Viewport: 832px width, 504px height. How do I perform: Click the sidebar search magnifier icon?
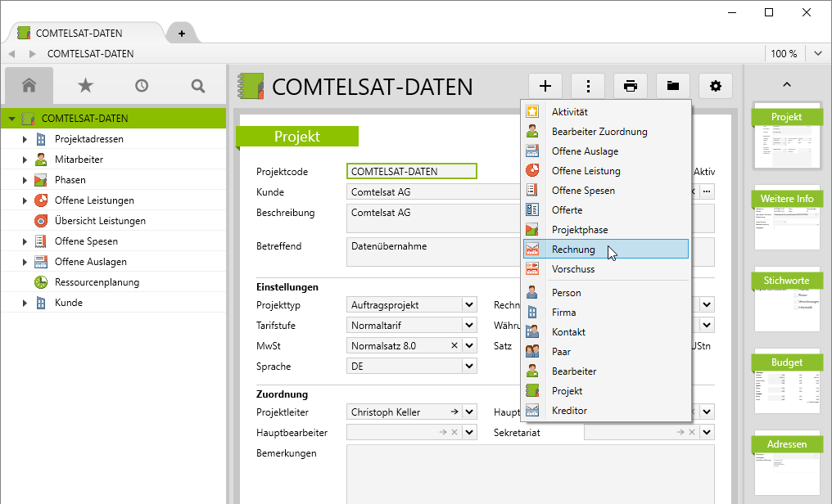[x=197, y=85]
